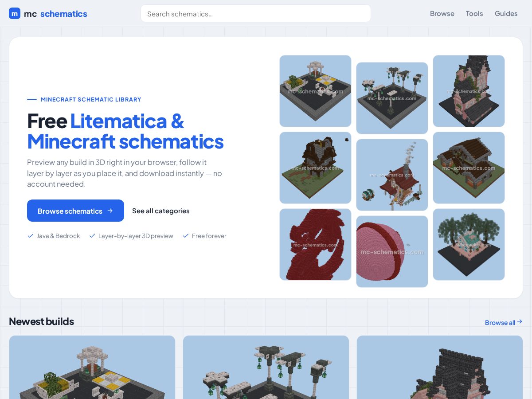This screenshot has height=399, width=532.
Task: Open second Newest builds card with lanterns
Action: click(266, 368)
